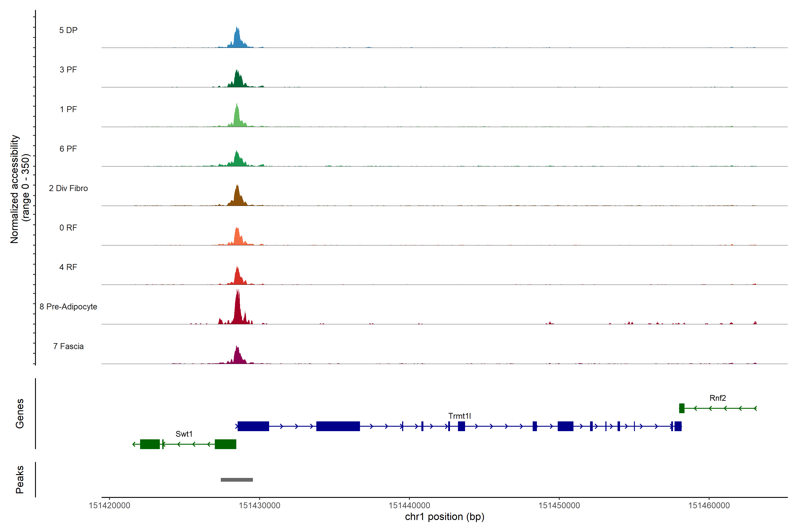Click the Swt1 gene label
The image size is (798, 532).
tap(184, 434)
